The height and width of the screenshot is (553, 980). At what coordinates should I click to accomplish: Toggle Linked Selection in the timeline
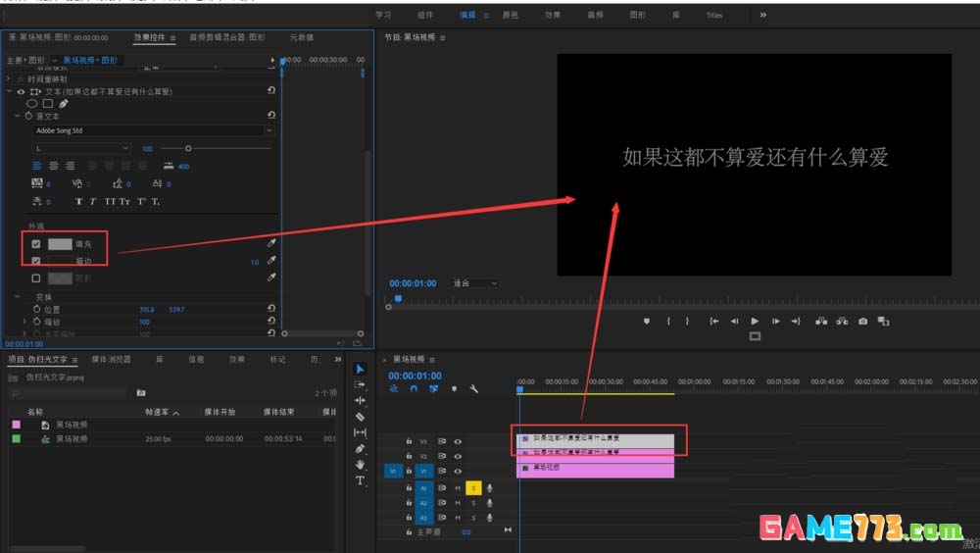click(x=434, y=388)
